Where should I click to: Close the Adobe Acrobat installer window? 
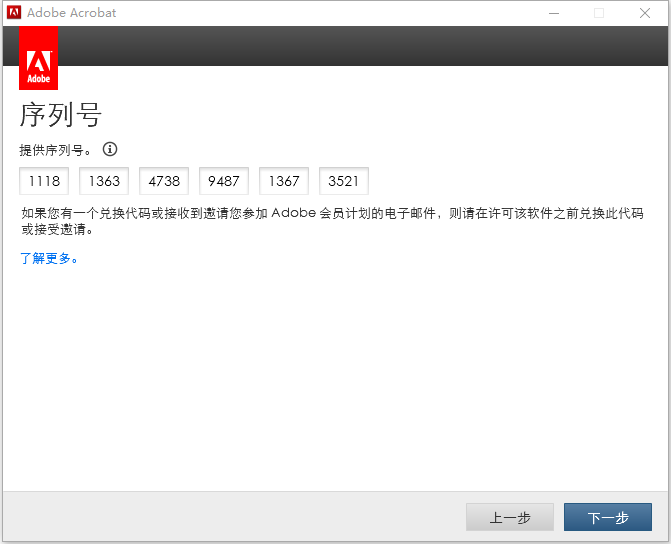pyautogui.click(x=645, y=13)
